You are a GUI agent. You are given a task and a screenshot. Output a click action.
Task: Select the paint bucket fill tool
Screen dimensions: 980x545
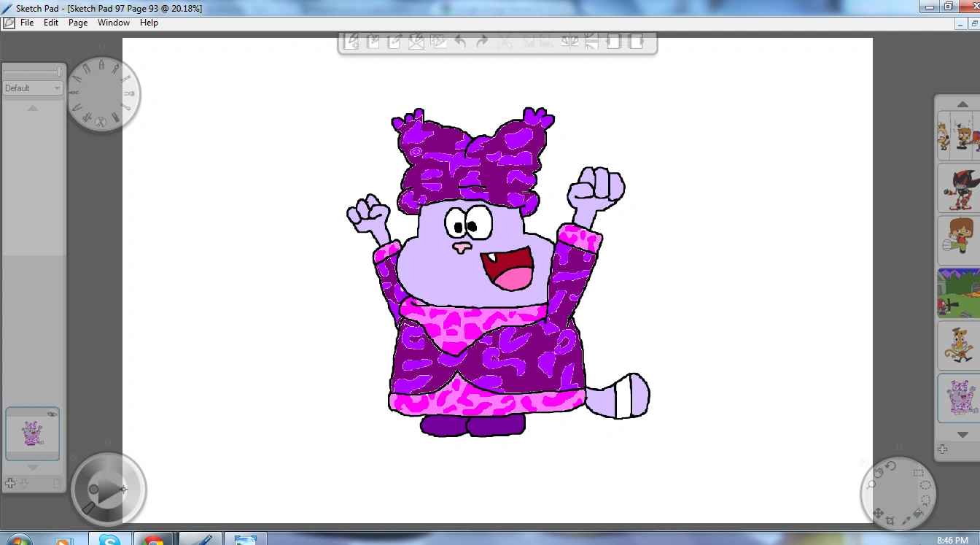pyautogui.click(x=917, y=514)
